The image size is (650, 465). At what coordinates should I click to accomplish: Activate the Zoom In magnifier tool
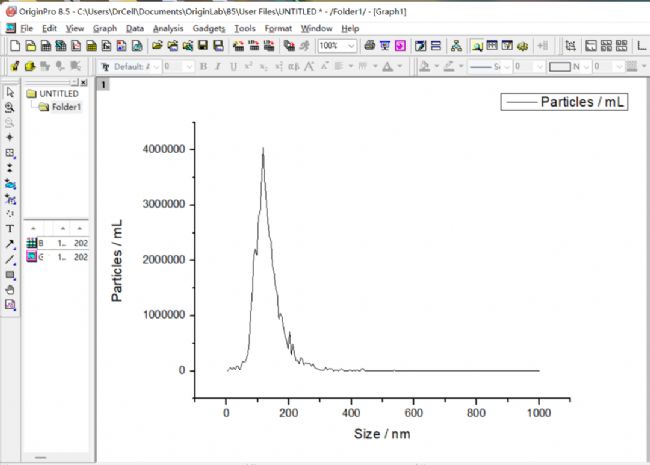coord(9,106)
